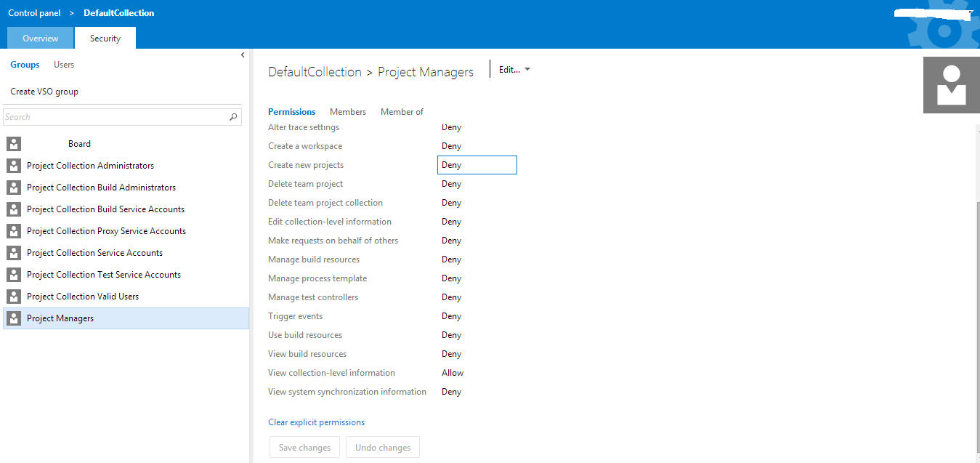
Task: Click the permissions list vertical scrollbar
Action: pyautogui.click(x=975, y=291)
